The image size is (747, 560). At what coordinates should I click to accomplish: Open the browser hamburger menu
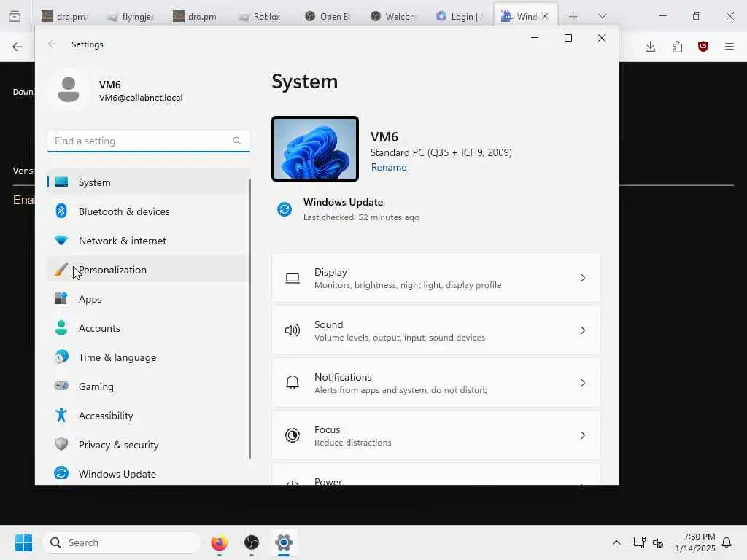point(729,47)
